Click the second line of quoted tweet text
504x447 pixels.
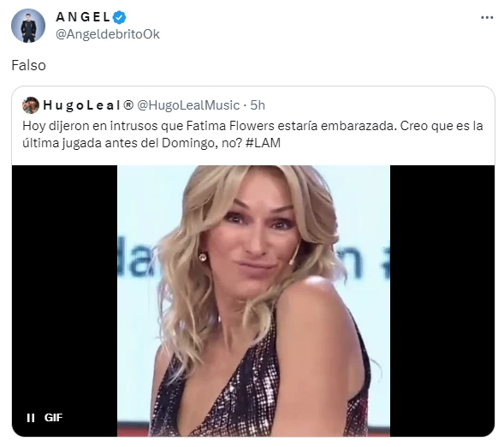pos(151,143)
